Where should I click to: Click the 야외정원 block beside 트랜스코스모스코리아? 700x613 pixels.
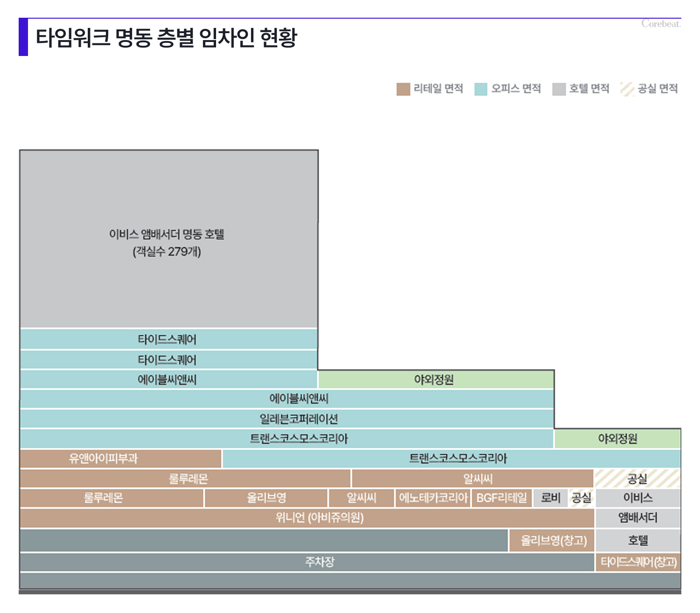coord(618,439)
